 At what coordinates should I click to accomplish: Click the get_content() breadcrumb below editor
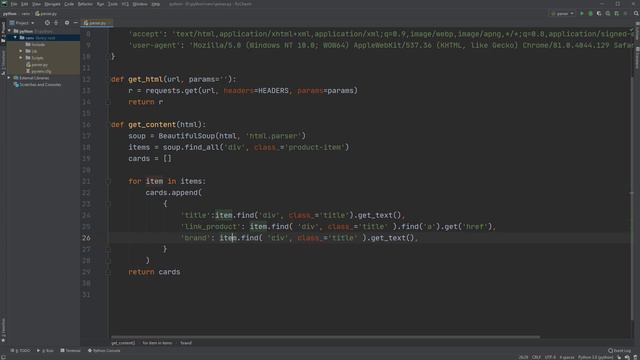point(123,343)
